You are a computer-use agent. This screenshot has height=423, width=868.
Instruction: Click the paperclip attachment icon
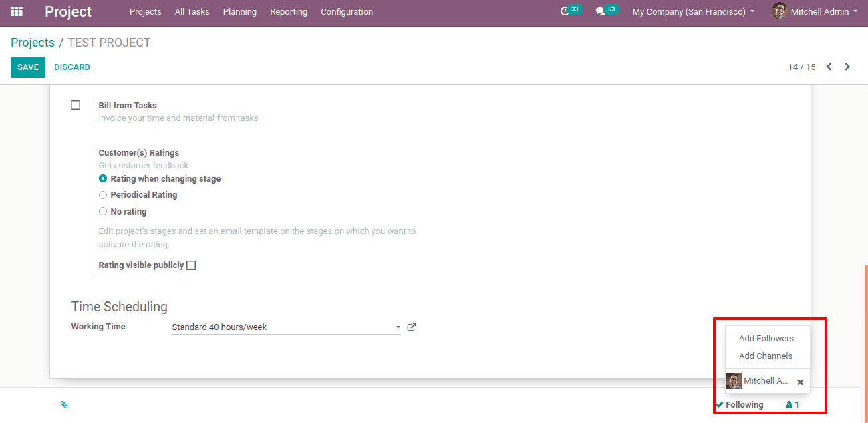[64, 404]
